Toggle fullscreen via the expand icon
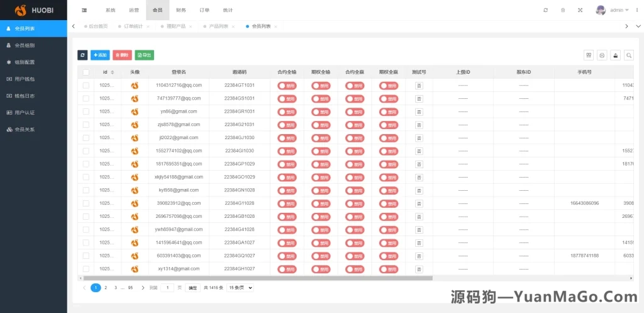The width and height of the screenshot is (644, 313). coord(580,10)
